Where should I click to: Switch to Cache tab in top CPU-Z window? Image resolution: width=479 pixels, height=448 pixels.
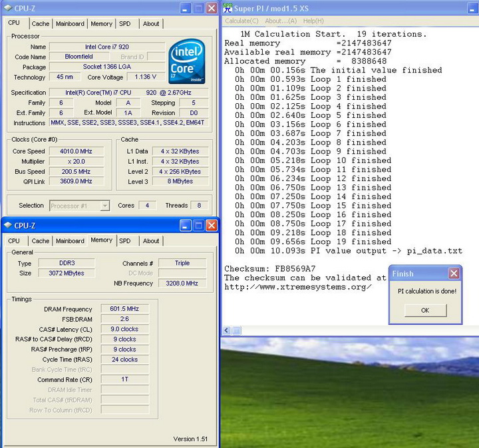tap(41, 24)
